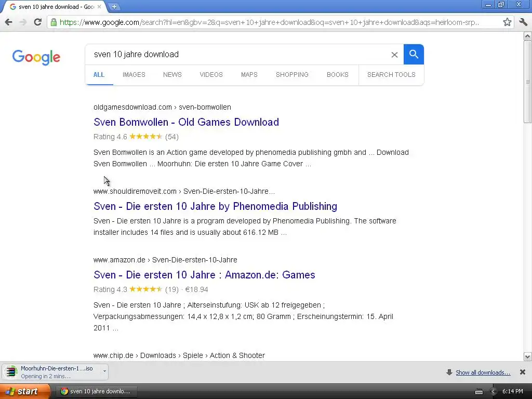Select the Chrome taskbar button 'sven 10 jahre downlo...'

[96, 391]
